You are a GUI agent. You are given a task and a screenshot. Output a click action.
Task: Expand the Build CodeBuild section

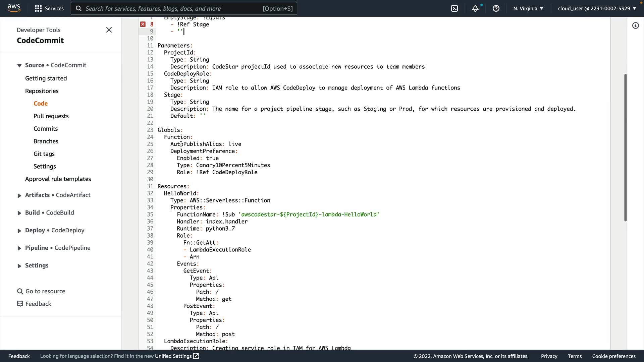coord(19,213)
